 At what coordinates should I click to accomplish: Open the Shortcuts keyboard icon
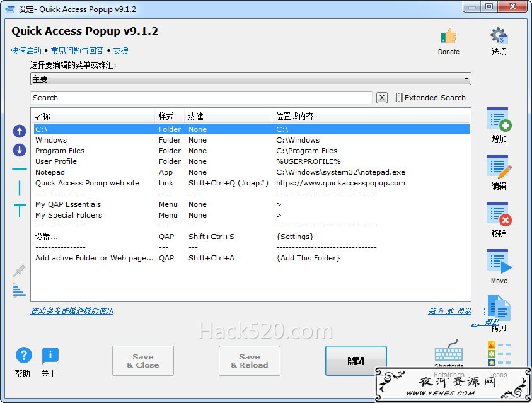pyautogui.click(x=449, y=351)
